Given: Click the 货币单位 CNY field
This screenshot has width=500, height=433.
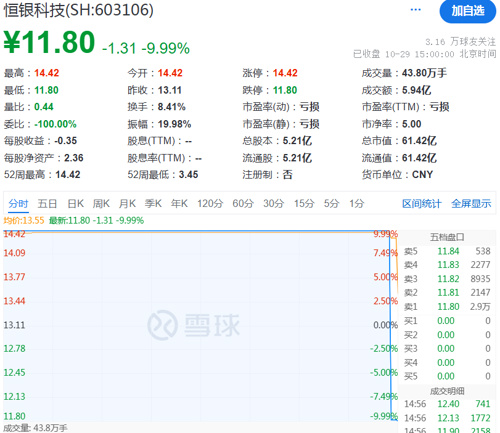Looking at the screenshot, I should [x=397, y=174].
